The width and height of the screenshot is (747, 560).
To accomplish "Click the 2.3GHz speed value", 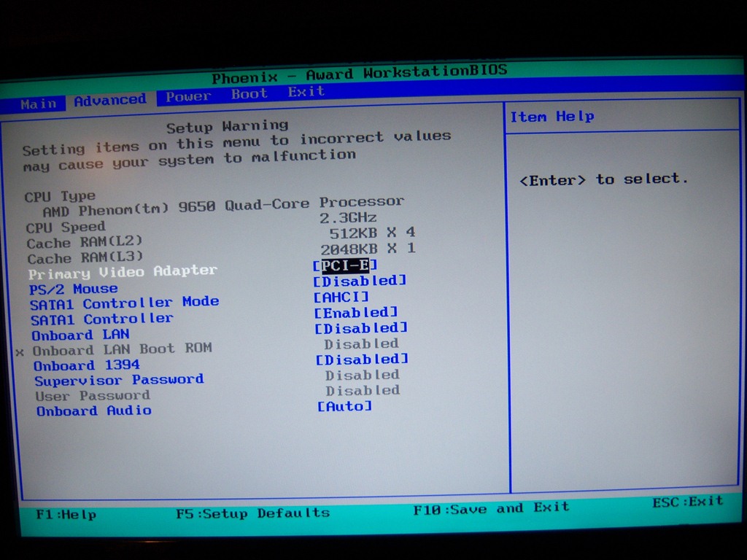I will (x=348, y=218).
